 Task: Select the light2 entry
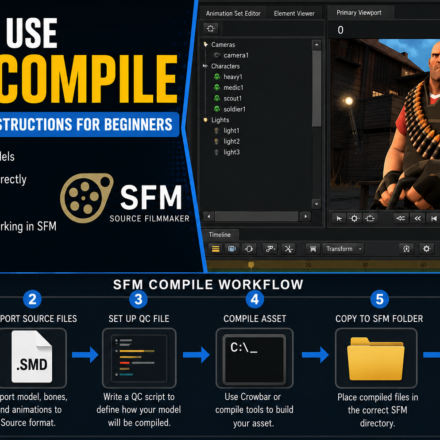(231, 141)
